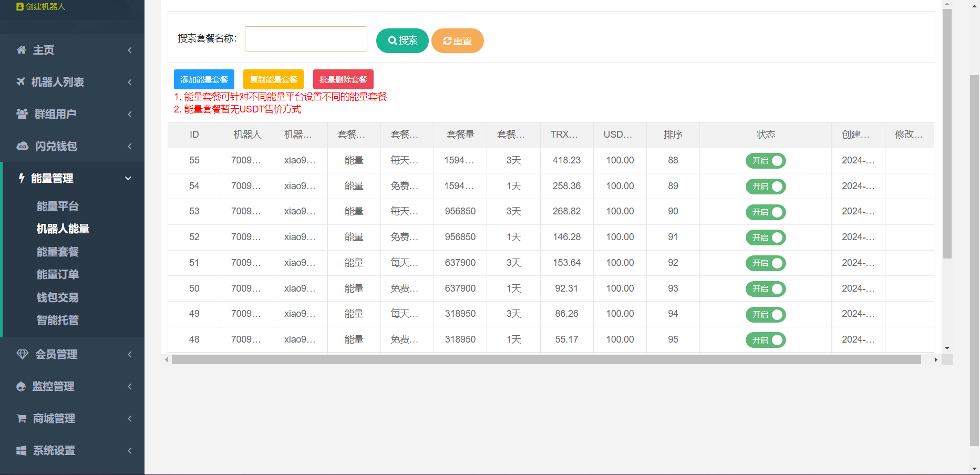Click the diamond icon beside 会员管理
This screenshot has height=475, width=980.
click(23, 354)
